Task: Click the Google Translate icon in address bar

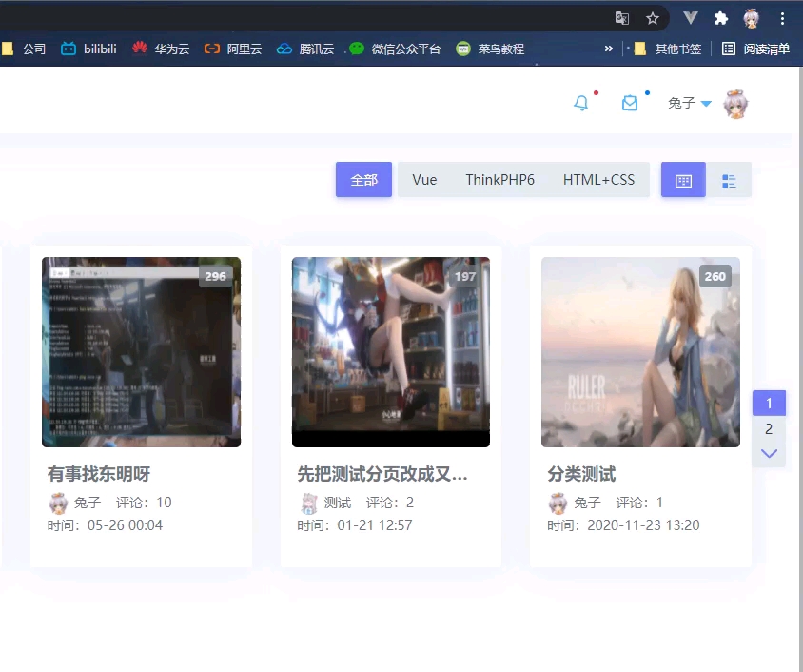Action: click(622, 17)
